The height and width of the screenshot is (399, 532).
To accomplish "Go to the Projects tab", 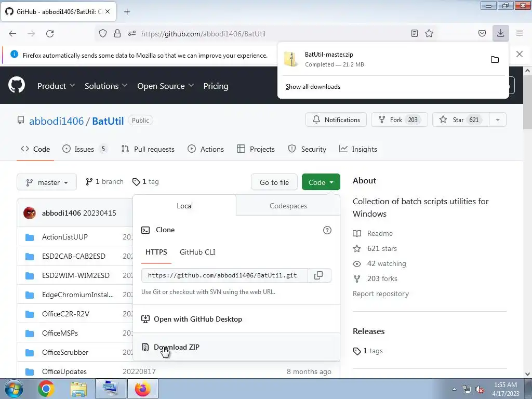I will 256,149.
